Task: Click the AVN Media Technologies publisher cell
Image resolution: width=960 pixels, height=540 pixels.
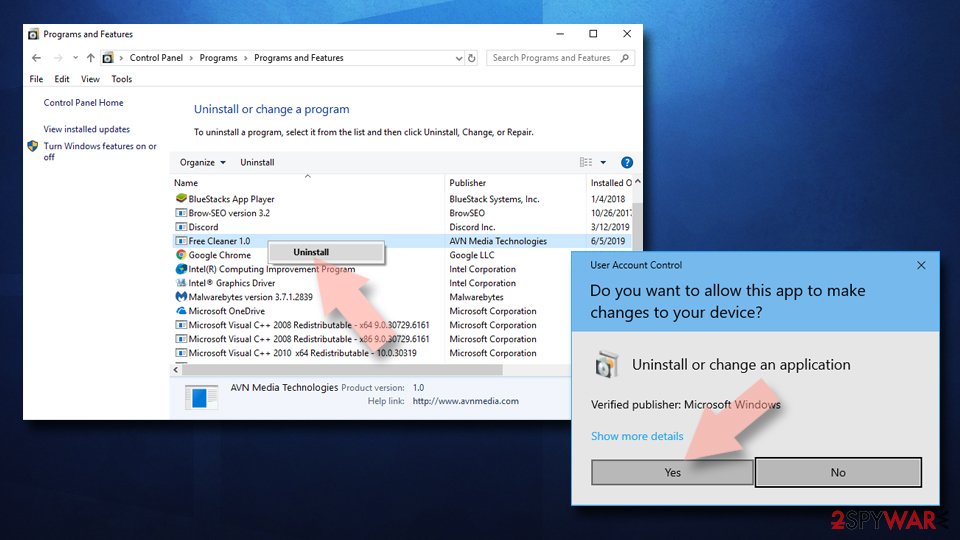Action: (x=498, y=241)
